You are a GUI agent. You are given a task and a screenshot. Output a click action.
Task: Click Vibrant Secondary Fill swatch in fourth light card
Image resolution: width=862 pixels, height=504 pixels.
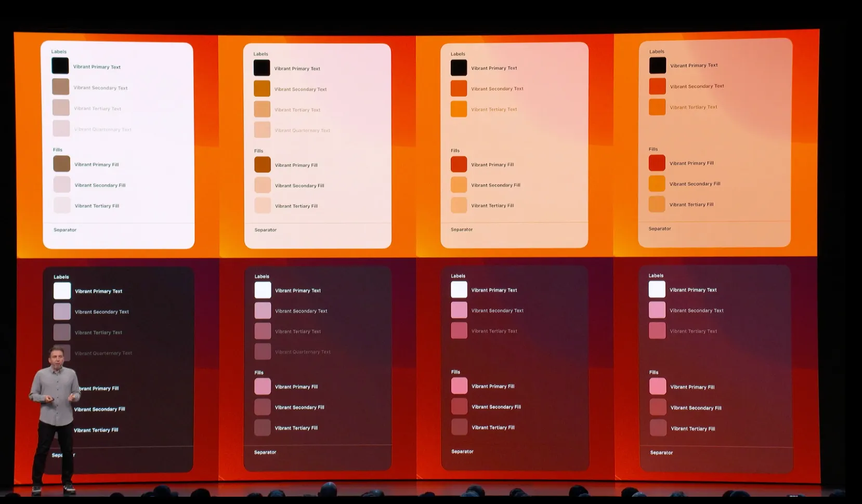click(x=657, y=183)
